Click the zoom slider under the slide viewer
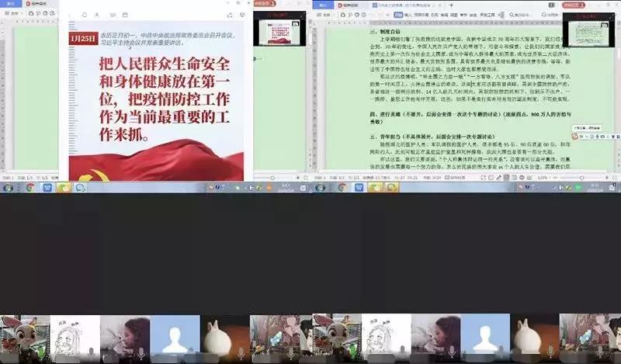The image size is (621, 364). (273, 178)
